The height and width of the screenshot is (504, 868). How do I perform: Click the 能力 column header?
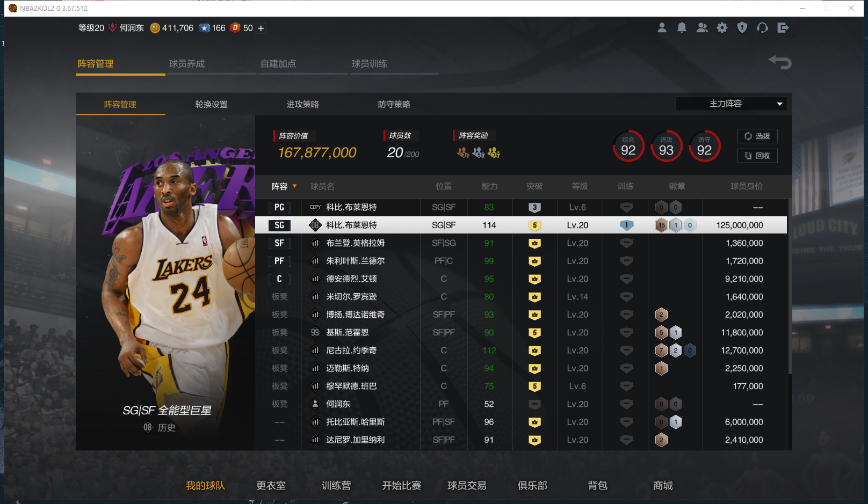[x=489, y=186]
